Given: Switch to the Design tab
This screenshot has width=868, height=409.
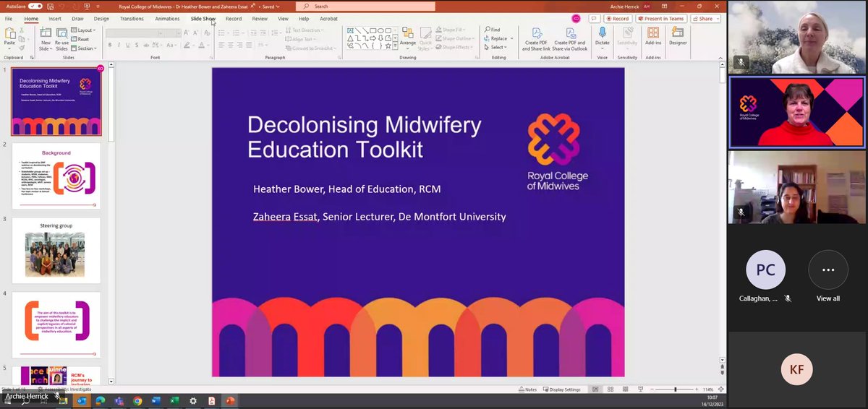Looking at the screenshot, I should point(101,19).
